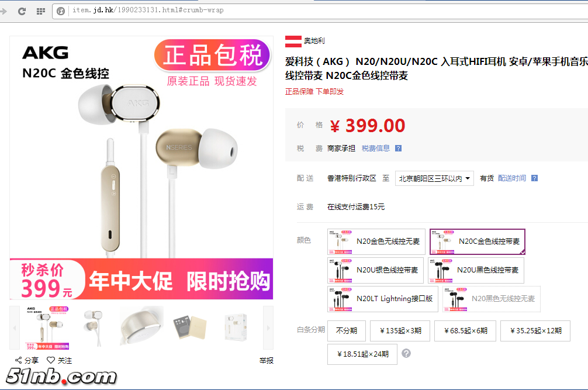Reload the page with the refresh icon

pyautogui.click(x=22, y=11)
